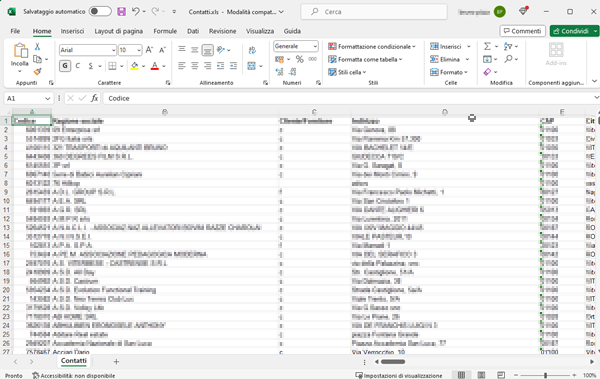Switch to the Visualizza tab
This screenshot has height=379, width=600.
260,31
